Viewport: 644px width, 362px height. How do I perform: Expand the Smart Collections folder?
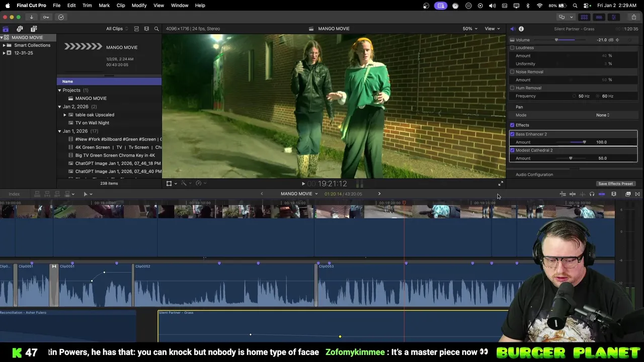[4, 45]
